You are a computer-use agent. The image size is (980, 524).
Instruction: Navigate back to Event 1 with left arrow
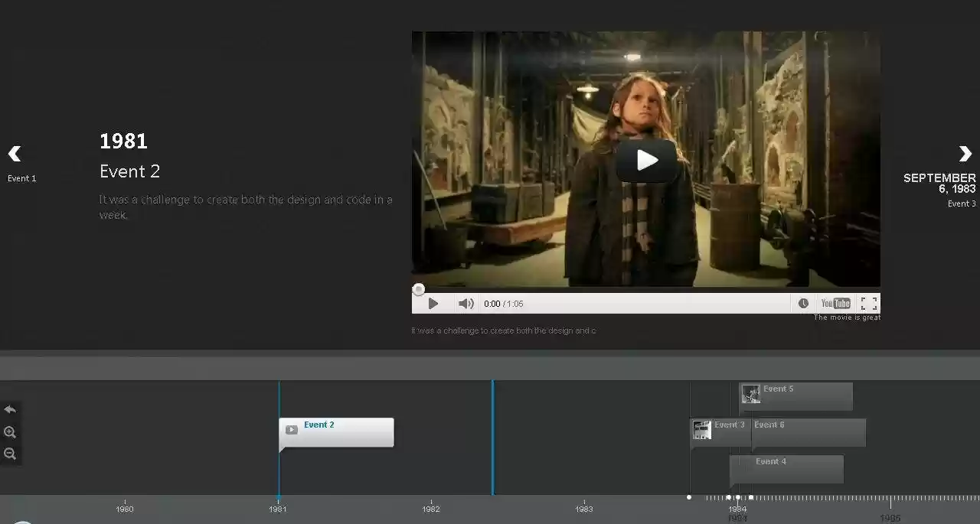tap(14, 155)
